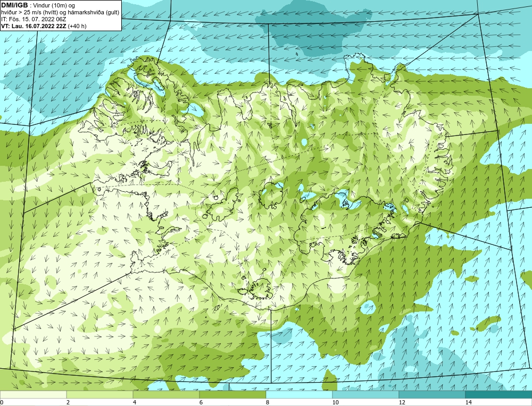Click the 4–6 m/s green legend swatch

(166, 394)
